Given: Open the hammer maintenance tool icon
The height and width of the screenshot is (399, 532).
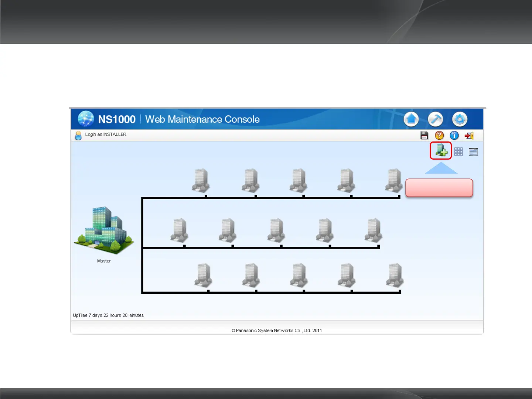Looking at the screenshot, I should pyautogui.click(x=436, y=119).
